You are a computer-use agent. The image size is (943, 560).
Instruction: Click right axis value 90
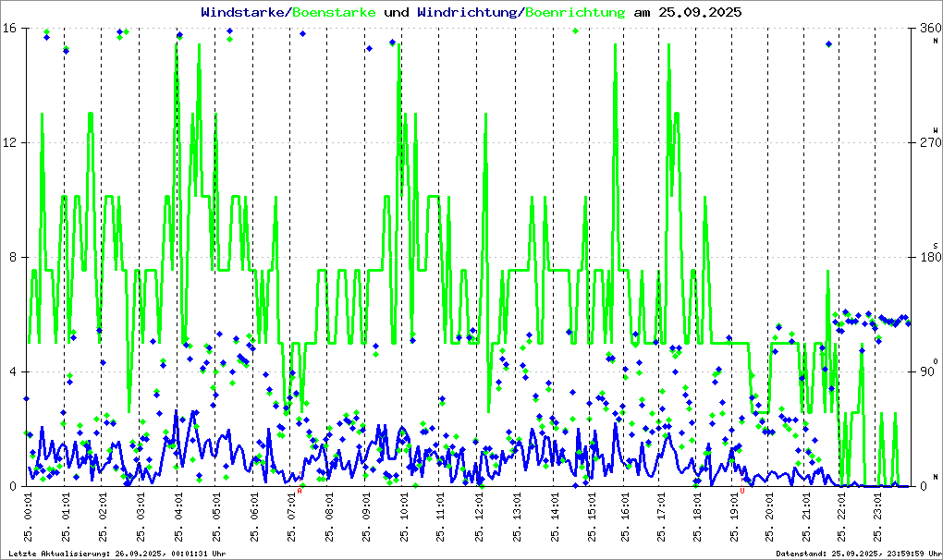pos(926,371)
